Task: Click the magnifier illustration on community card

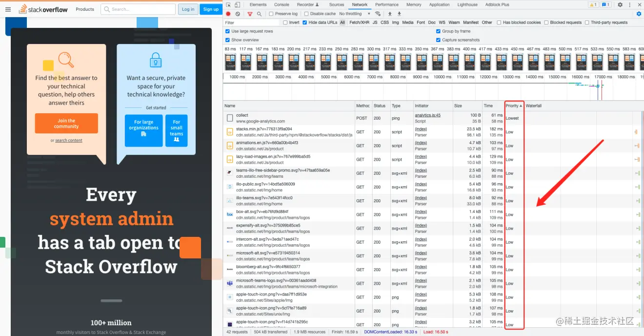Action: [66, 60]
